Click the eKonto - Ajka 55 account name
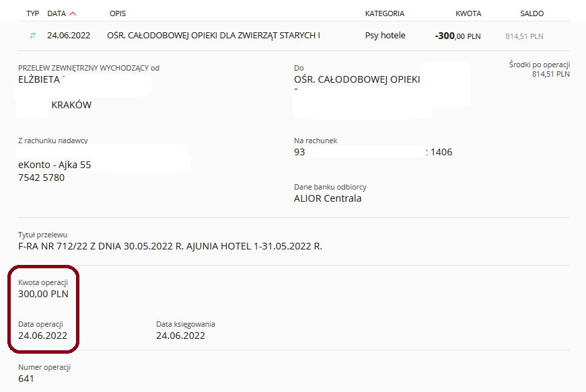 click(x=54, y=165)
